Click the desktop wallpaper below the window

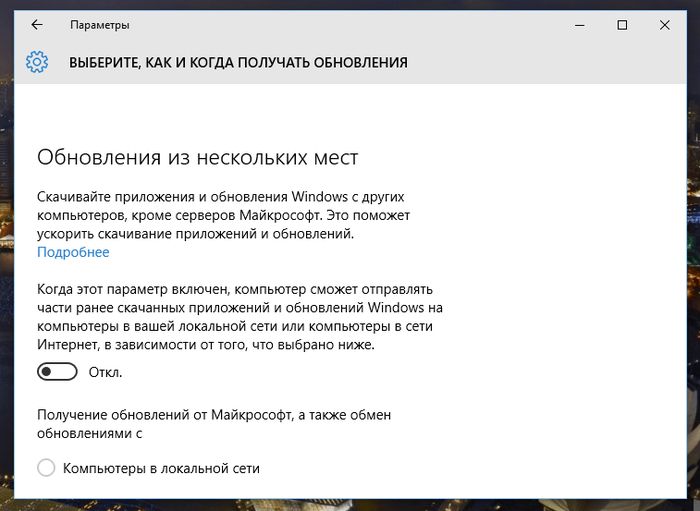[350, 505]
